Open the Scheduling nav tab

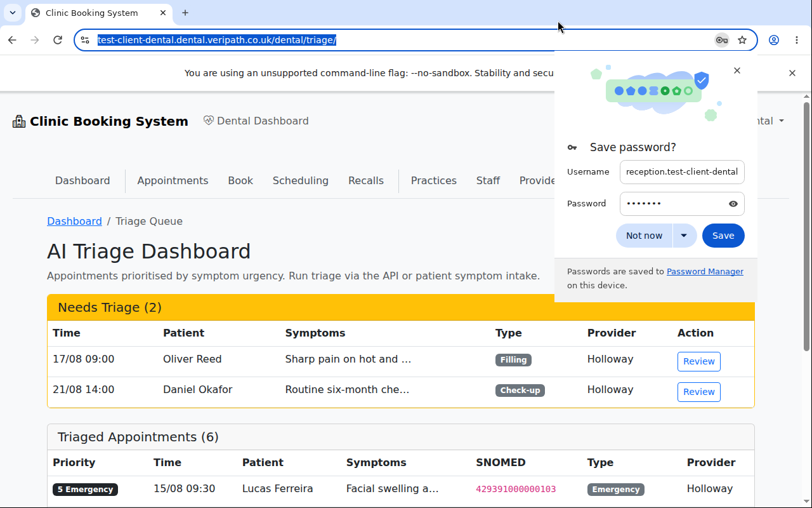coord(301,181)
